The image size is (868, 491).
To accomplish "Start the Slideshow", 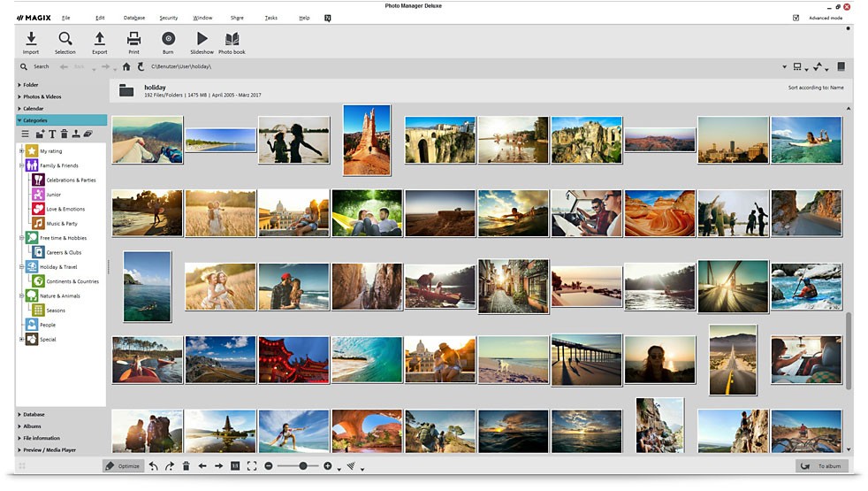I will tap(202, 39).
